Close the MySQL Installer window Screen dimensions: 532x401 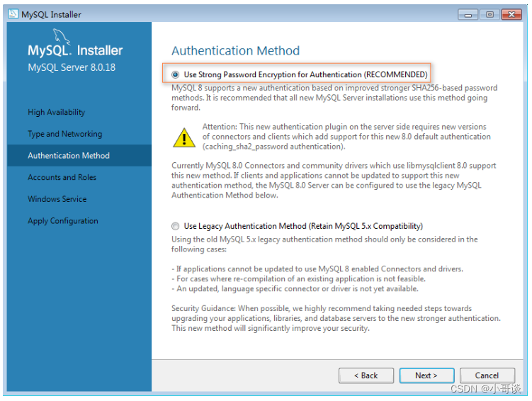pos(511,15)
